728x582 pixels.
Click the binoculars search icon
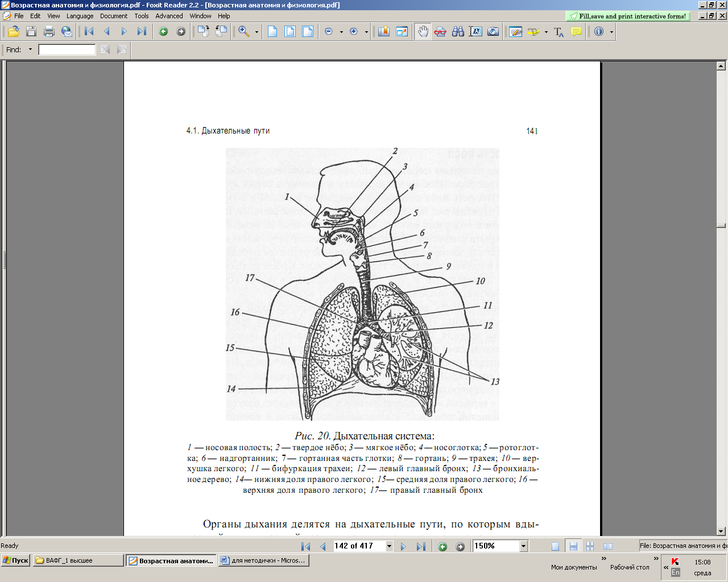(458, 32)
